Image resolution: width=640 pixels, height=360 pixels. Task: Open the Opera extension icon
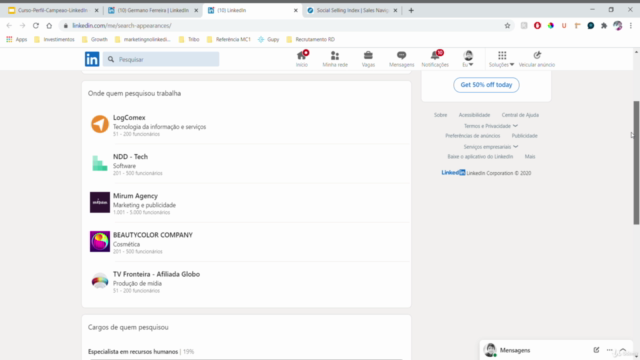coord(537,26)
